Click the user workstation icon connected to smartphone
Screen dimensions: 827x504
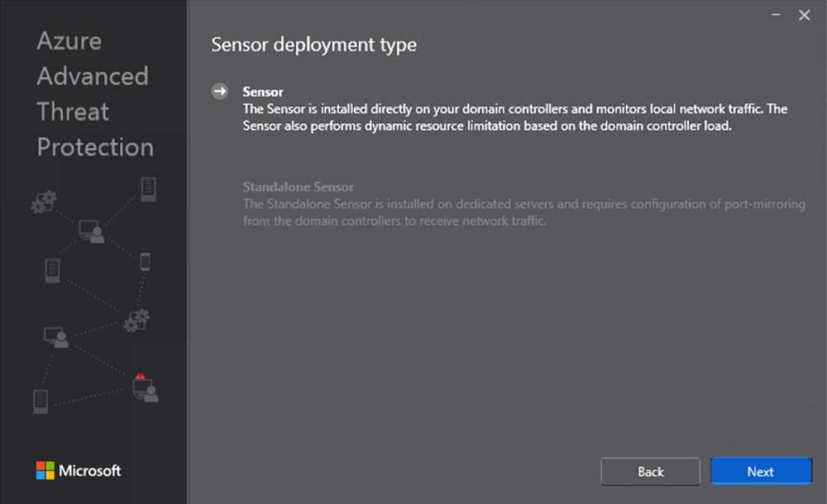click(91, 231)
